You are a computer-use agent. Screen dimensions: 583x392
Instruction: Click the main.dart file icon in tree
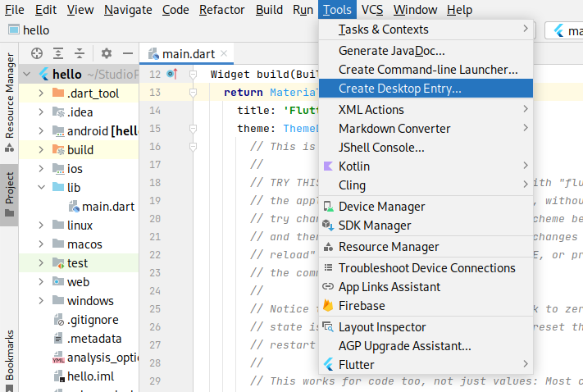pyautogui.click(x=74, y=207)
